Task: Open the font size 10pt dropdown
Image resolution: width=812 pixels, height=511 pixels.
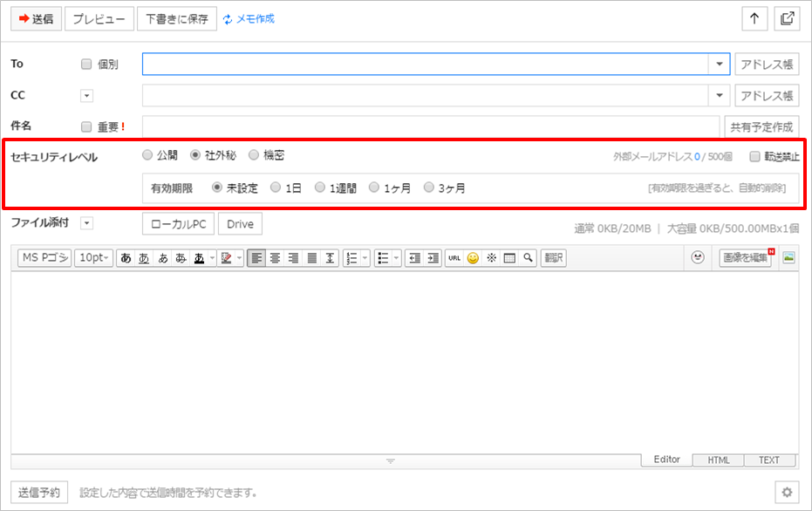Action: [95, 258]
